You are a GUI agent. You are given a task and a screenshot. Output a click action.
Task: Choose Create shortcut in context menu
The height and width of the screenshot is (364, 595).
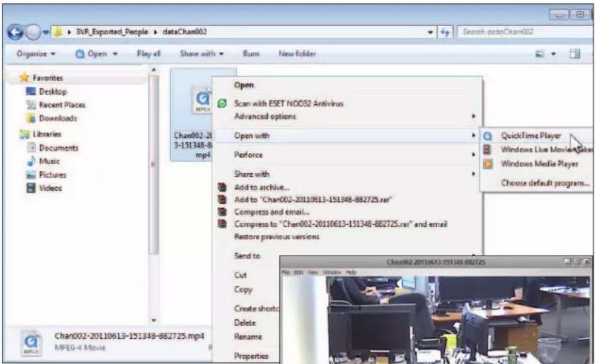pyautogui.click(x=256, y=309)
